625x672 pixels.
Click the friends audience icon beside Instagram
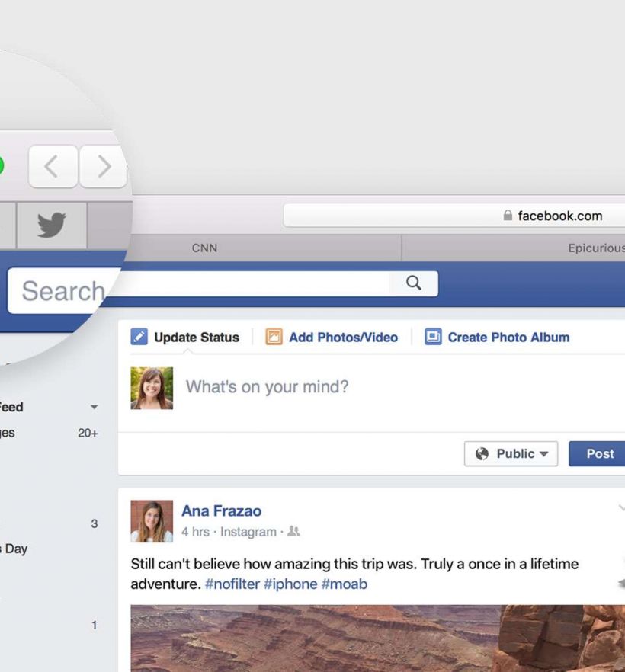[x=293, y=532]
